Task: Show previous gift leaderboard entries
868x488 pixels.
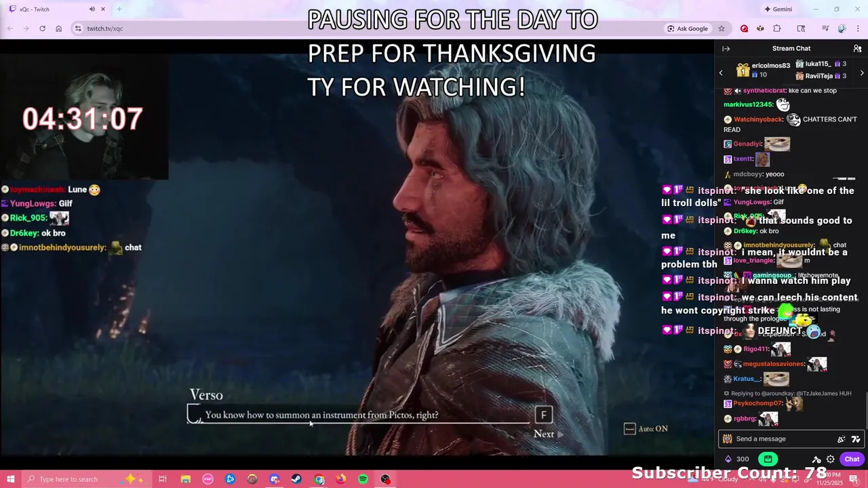Action: click(721, 73)
